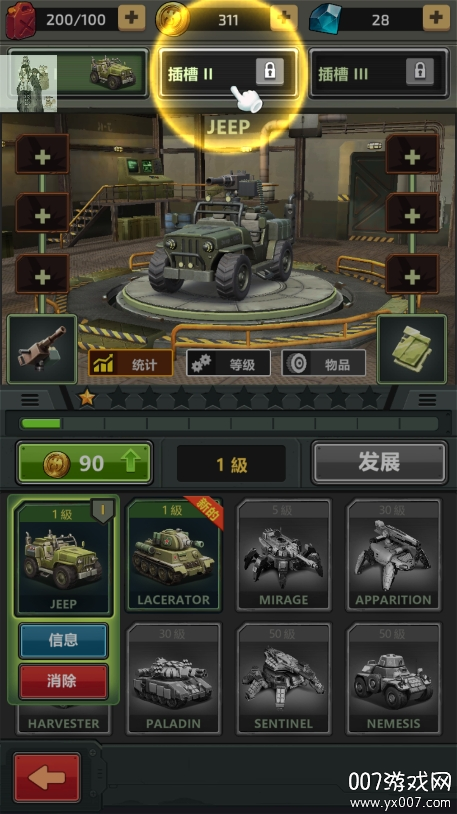Click the green upgrade progress bar
The width and height of the screenshot is (457, 814).
228,423
